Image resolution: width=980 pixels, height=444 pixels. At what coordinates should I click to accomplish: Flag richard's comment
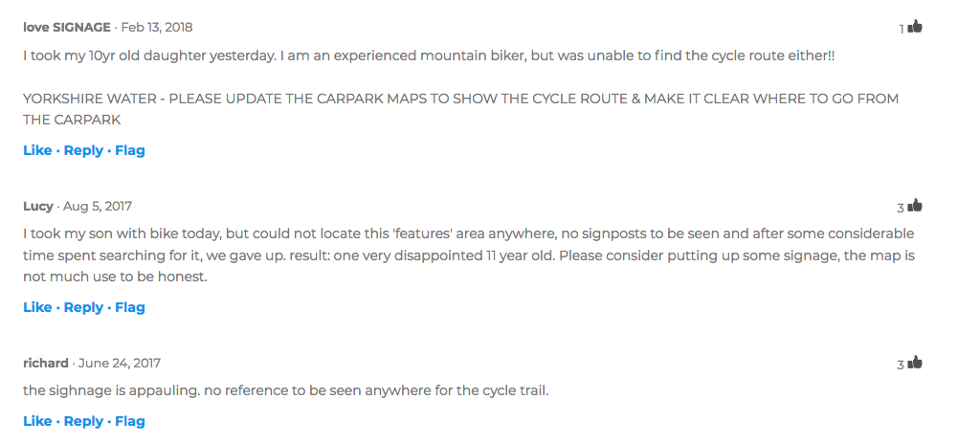click(x=130, y=421)
